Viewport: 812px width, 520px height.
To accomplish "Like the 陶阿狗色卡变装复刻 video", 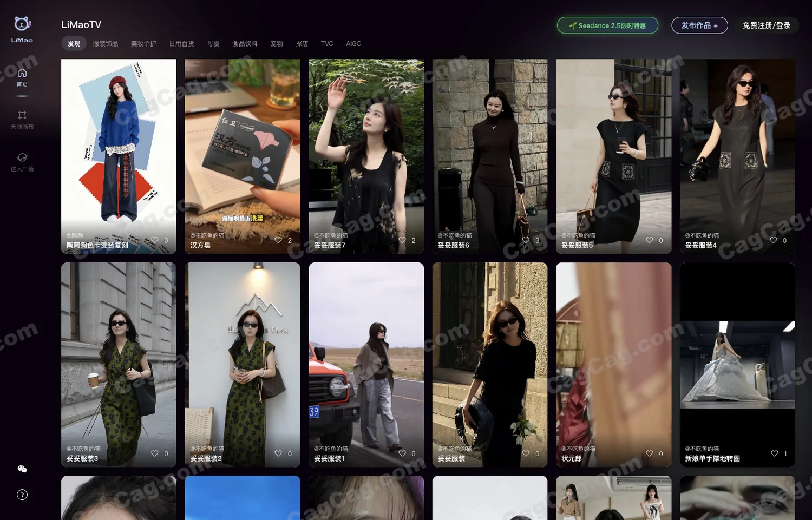I will 155,240.
